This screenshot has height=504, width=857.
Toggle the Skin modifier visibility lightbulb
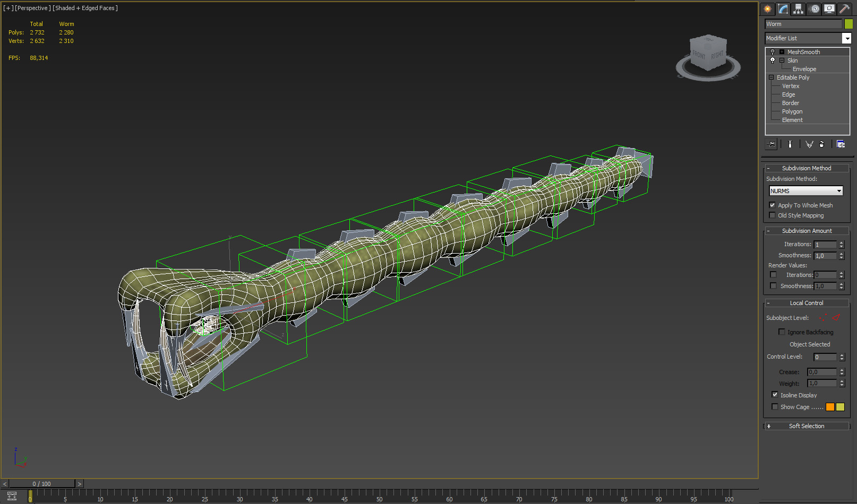coord(772,60)
